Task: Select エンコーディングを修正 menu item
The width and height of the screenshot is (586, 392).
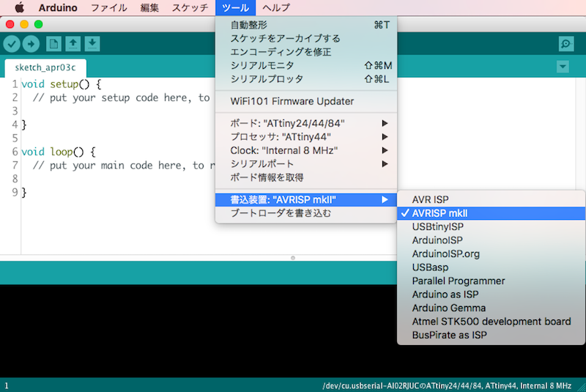Action: (x=305, y=52)
